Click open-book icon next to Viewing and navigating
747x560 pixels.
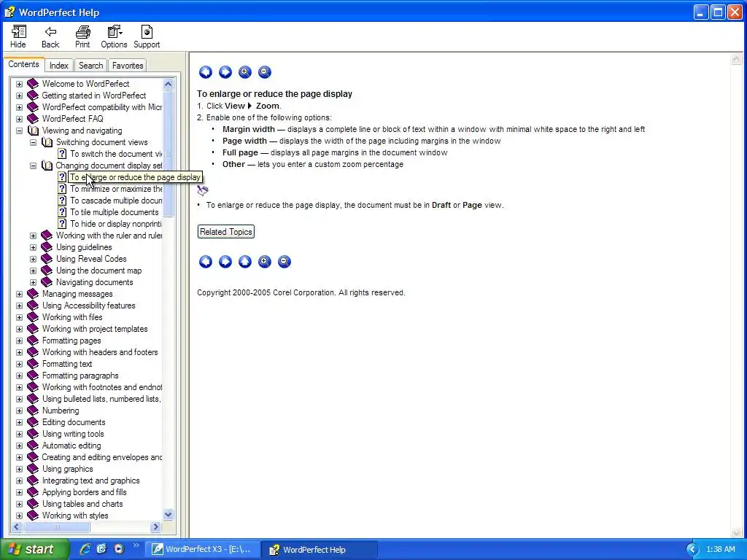pyautogui.click(x=33, y=131)
